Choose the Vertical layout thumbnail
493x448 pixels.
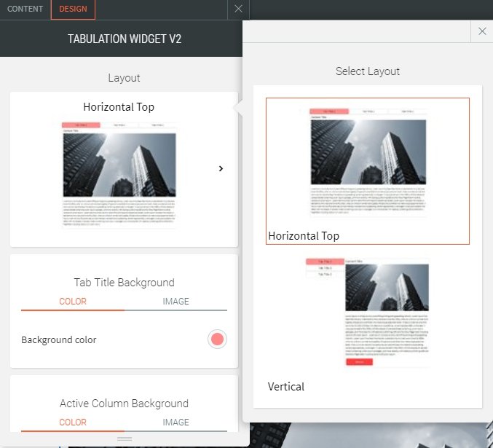click(368, 312)
